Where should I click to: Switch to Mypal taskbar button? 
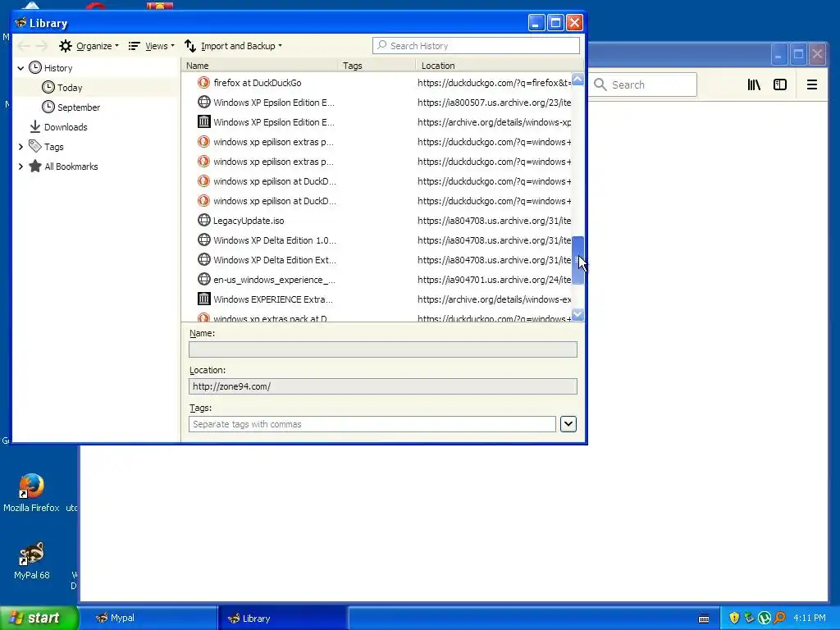148,618
